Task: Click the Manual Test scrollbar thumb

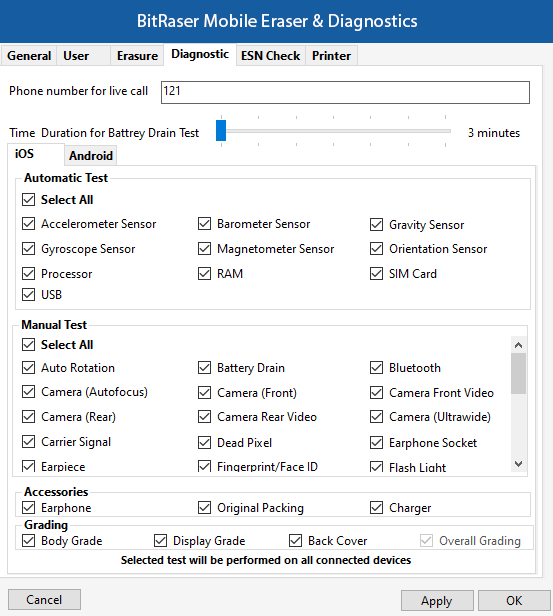Action: pos(518,373)
